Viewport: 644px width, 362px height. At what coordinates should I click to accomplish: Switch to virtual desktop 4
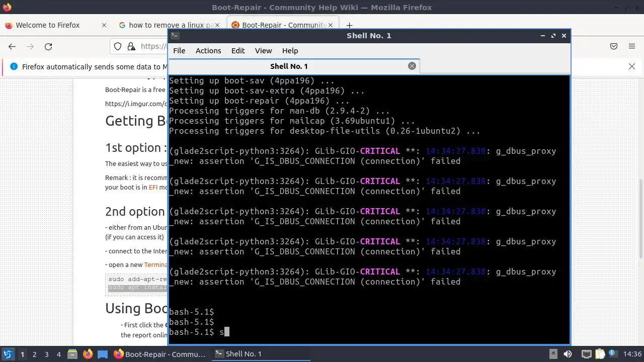click(58, 354)
